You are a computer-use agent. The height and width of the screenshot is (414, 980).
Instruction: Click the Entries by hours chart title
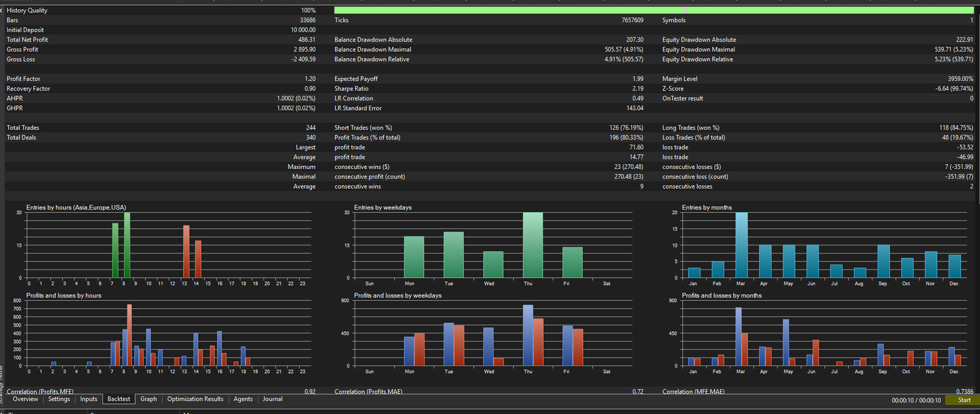[76, 208]
